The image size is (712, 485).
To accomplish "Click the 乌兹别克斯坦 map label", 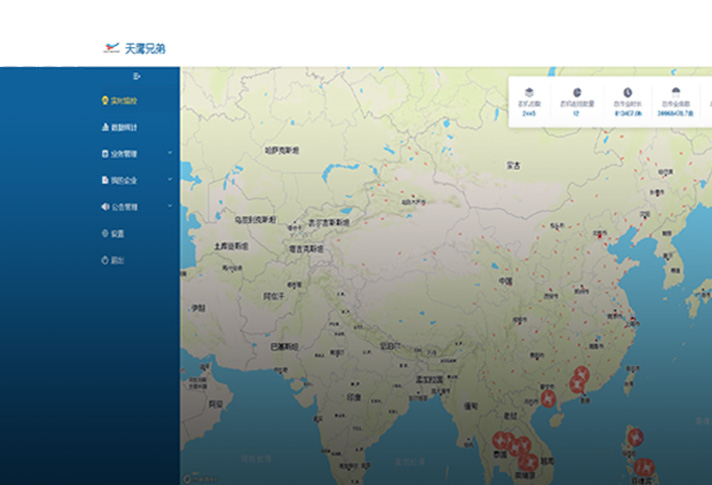I will click(x=255, y=220).
